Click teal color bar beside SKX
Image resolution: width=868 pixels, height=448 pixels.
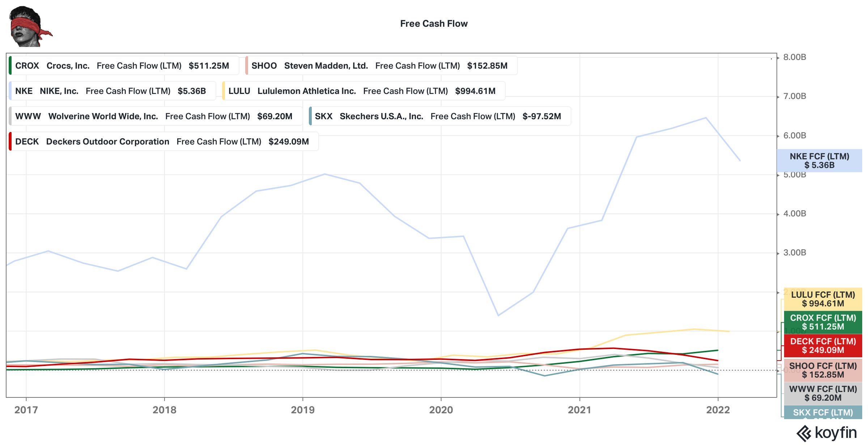[x=310, y=116]
